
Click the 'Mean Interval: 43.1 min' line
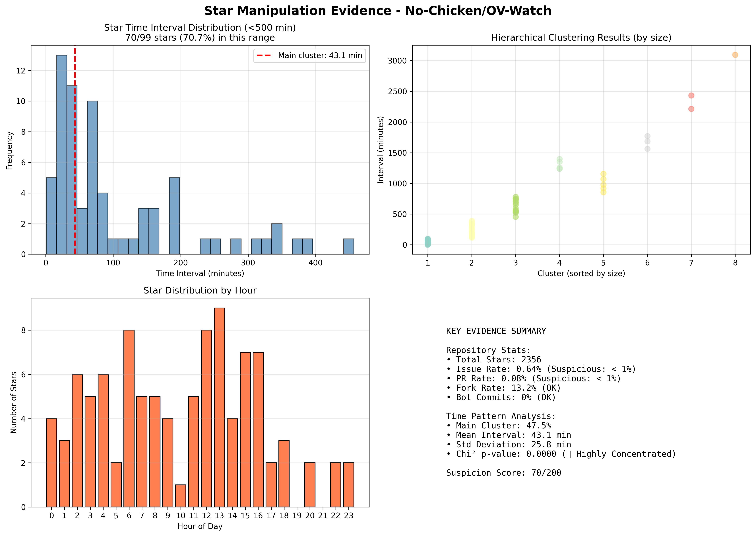509,435
